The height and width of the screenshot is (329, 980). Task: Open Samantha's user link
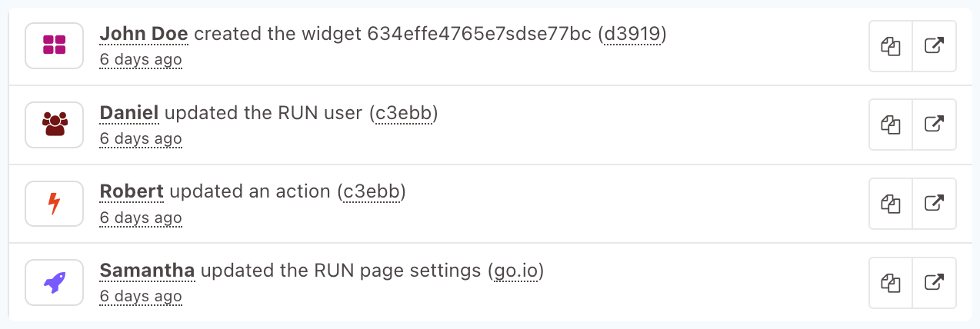[147, 271]
